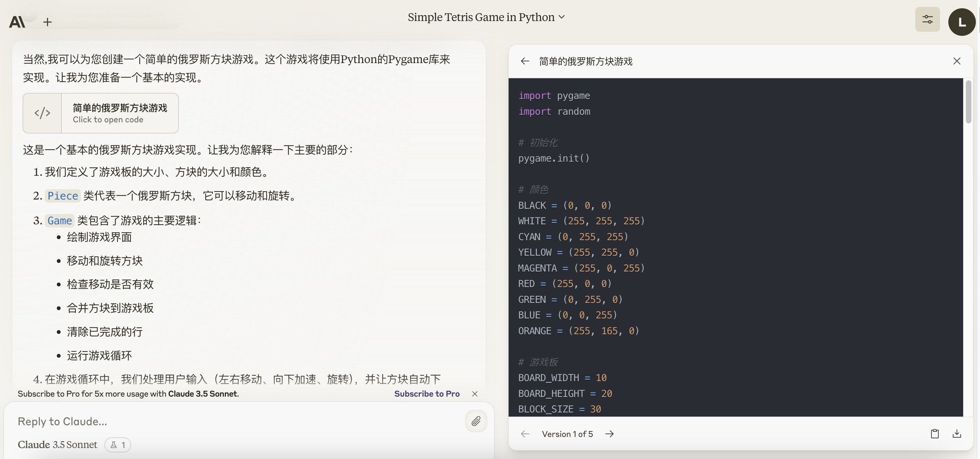The height and width of the screenshot is (459, 980).
Task: Download the artifact code file
Action: 957,434
